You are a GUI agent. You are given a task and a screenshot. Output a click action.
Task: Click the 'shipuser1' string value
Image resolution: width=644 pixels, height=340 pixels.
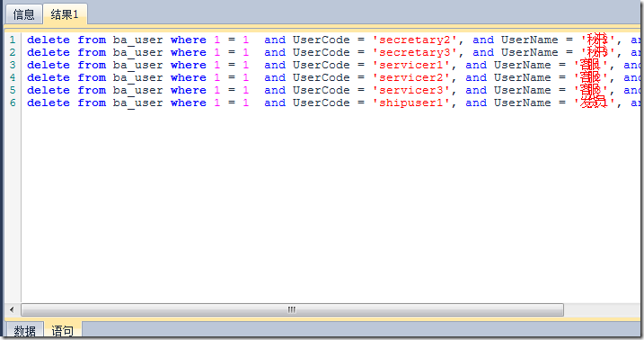point(411,103)
